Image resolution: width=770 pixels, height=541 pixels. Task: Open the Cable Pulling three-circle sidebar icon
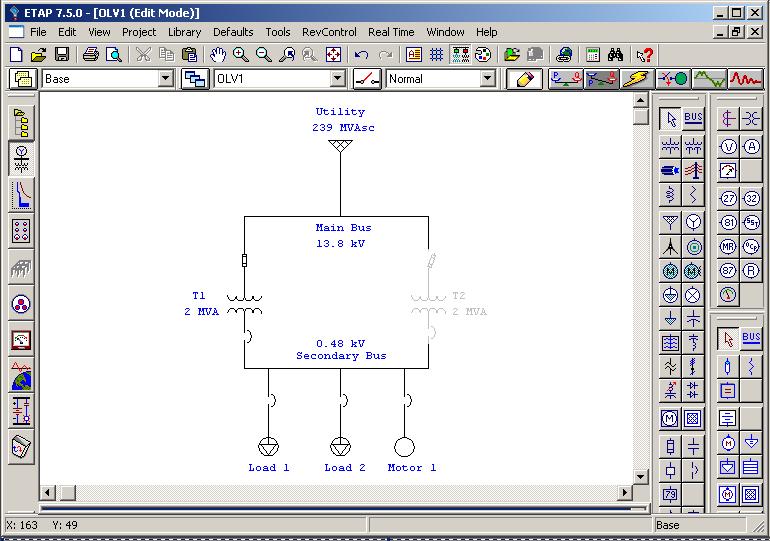21,304
